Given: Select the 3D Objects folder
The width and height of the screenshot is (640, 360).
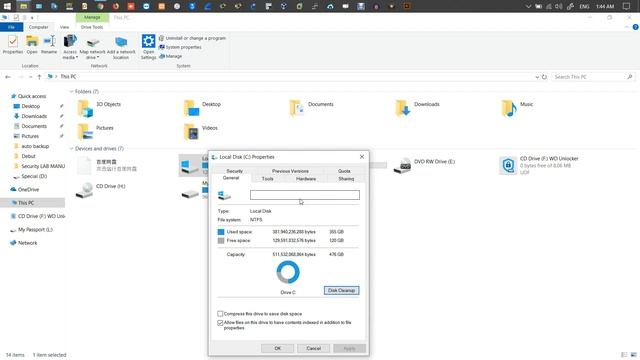Looking at the screenshot, I should [100, 108].
